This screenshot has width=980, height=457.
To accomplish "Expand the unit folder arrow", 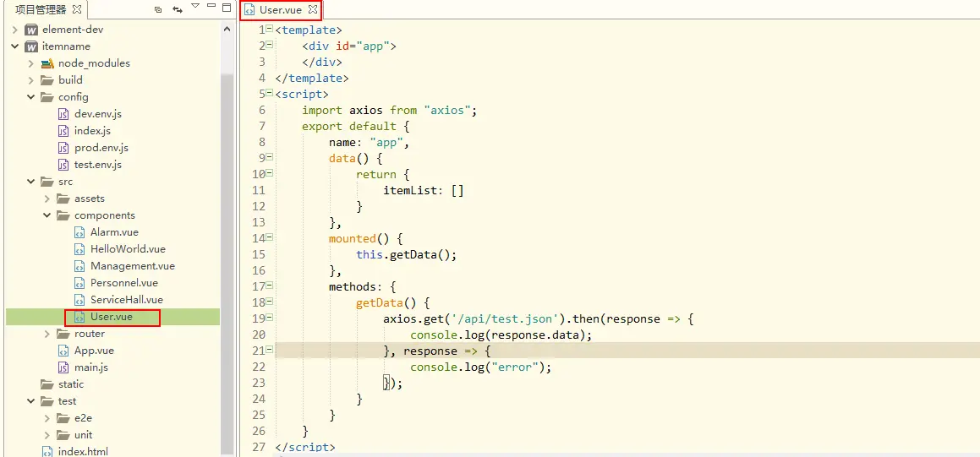I will click(47, 434).
